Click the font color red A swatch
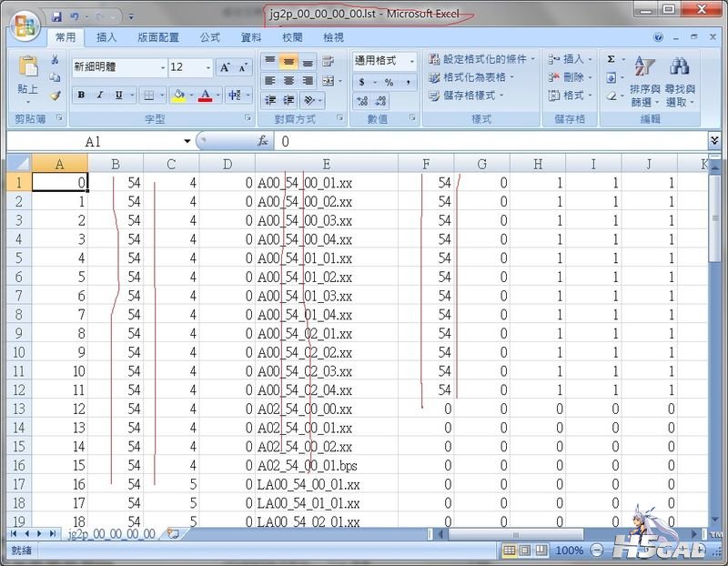The width and height of the screenshot is (728, 566). (x=205, y=96)
